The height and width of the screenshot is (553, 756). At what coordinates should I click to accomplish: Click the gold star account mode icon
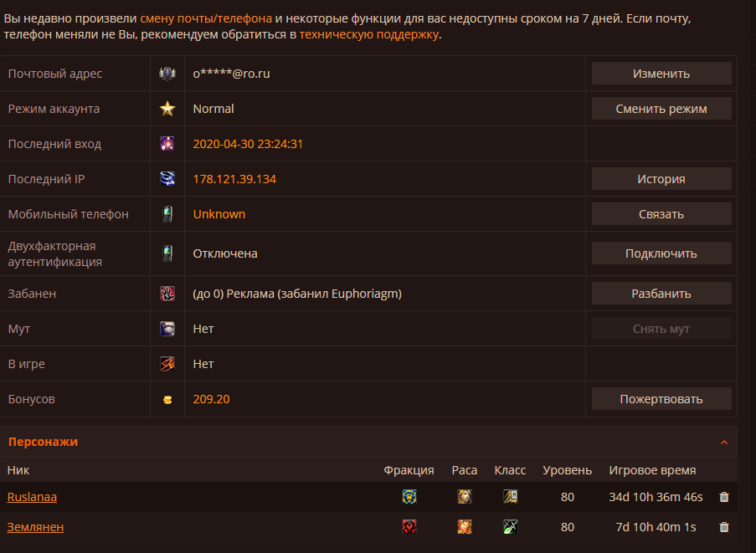(167, 109)
